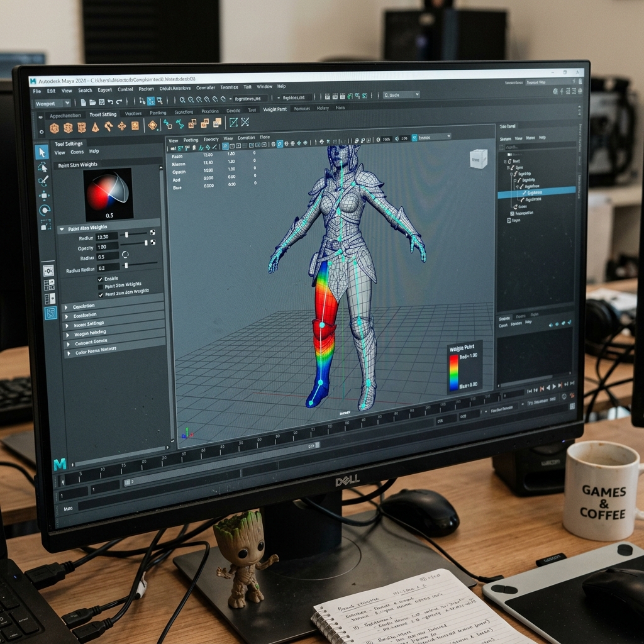
Task: Collapse the Paint Skin Weights section
Action: (62, 229)
